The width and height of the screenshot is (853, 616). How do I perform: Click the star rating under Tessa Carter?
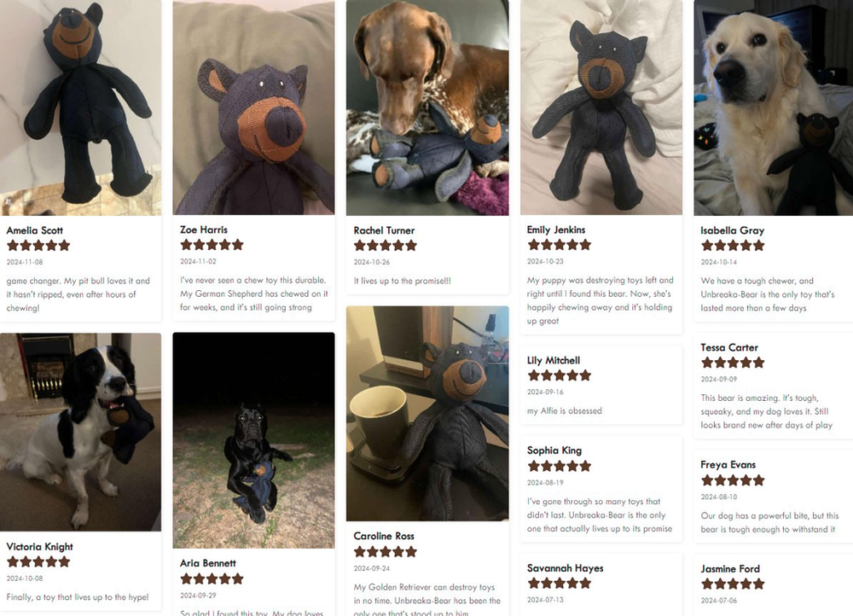733,363
